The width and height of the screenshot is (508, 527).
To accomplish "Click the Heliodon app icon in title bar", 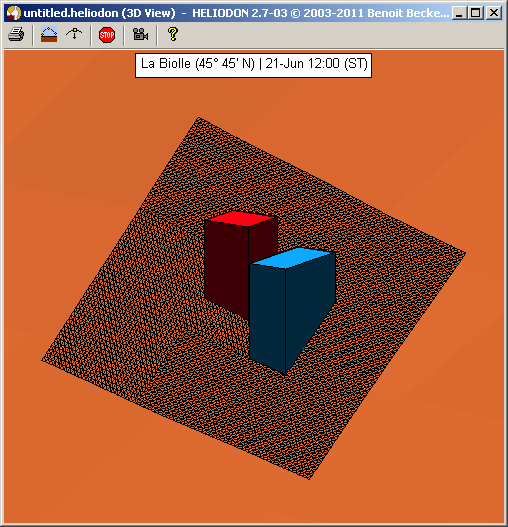I will pyautogui.click(x=13, y=13).
